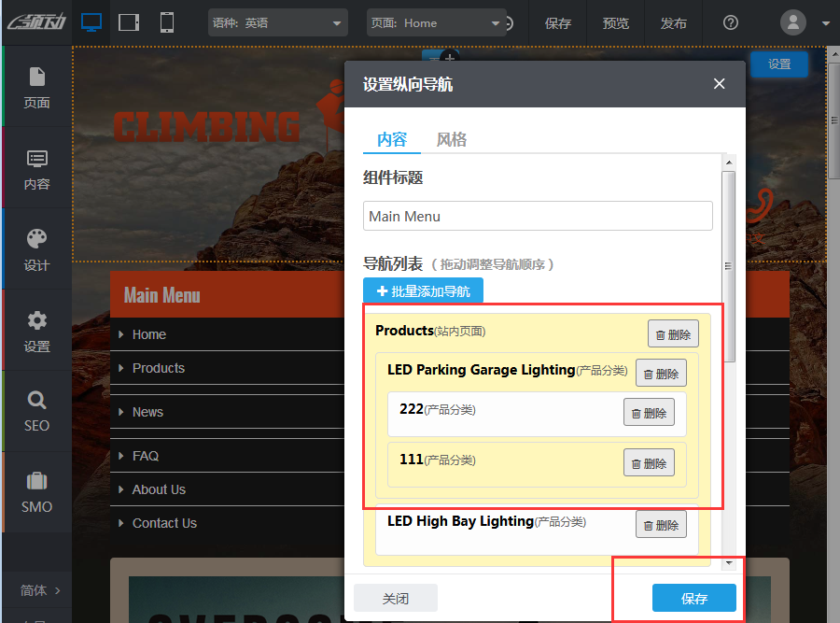Open the SMO briefcase panel
The image size is (840, 623).
point(36,492)
